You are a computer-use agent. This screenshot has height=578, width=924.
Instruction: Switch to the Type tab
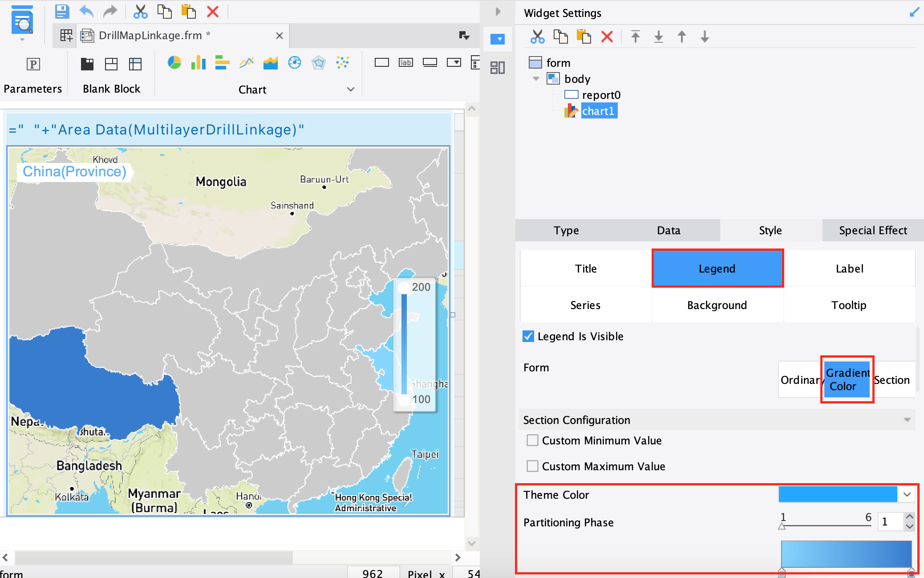[566, 230]
